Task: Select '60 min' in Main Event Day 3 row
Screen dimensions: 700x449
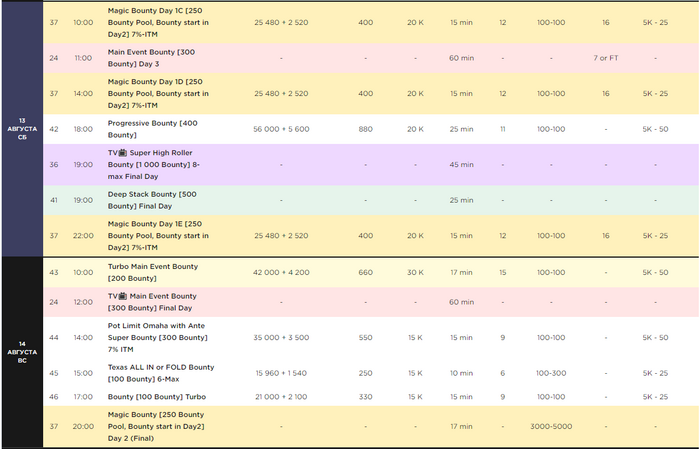Action: [x=462, y=58]
